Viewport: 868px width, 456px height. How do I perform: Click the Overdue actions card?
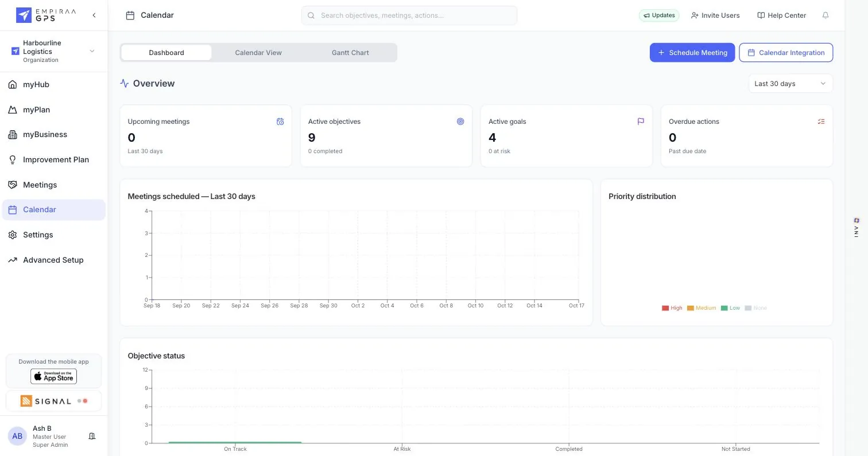tap(747, 136)
